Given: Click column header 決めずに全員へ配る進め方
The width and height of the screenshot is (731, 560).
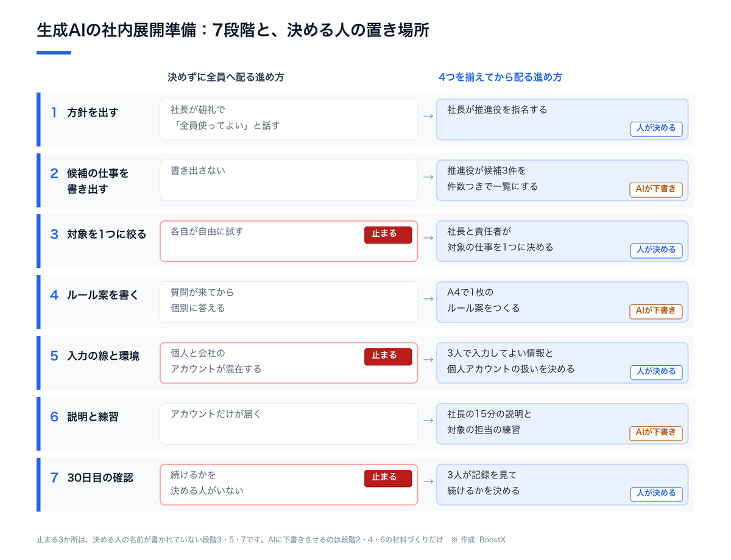Looking at the screenshot, I should (225, 77).
